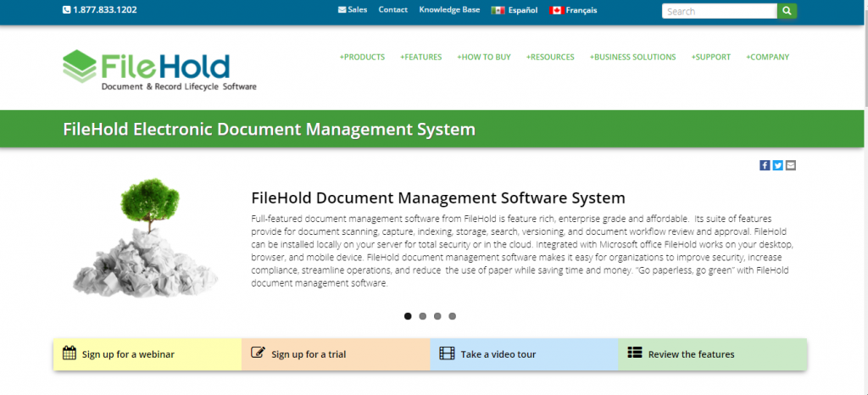Open the Contact link

(x=393, y=10)
